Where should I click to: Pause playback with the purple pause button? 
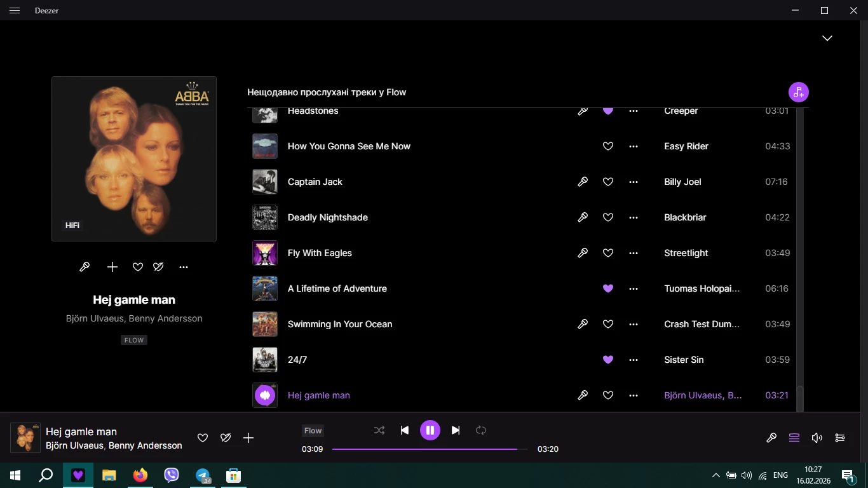point(430,430)
